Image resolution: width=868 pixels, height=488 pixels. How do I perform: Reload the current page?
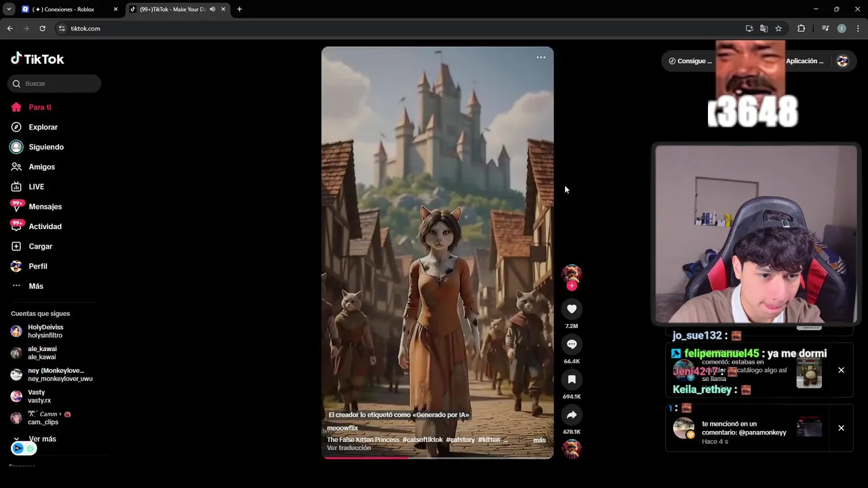pyautogui.click(x=42, y=28)
